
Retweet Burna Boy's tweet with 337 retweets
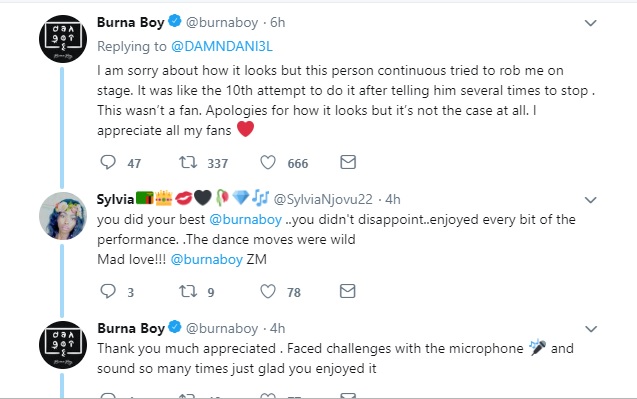coord(188,163)
